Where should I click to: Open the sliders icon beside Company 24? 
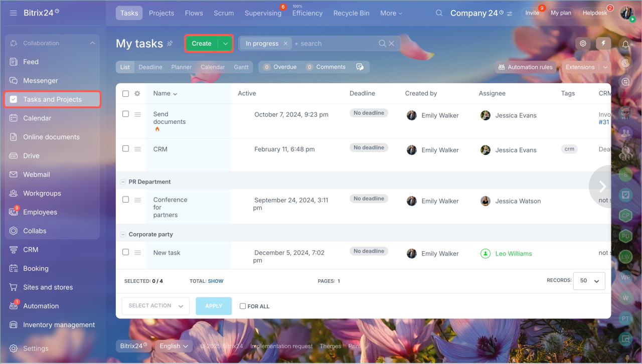[510, 14]
